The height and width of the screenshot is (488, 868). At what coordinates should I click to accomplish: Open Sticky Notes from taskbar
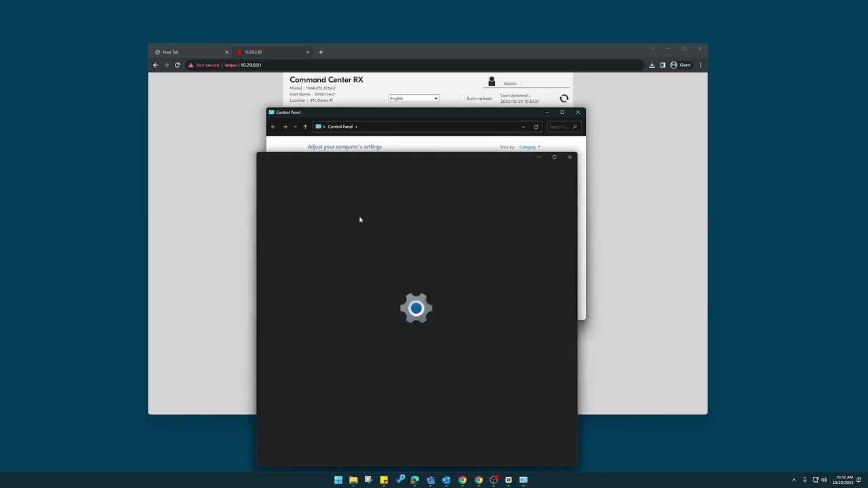[384, 480]
